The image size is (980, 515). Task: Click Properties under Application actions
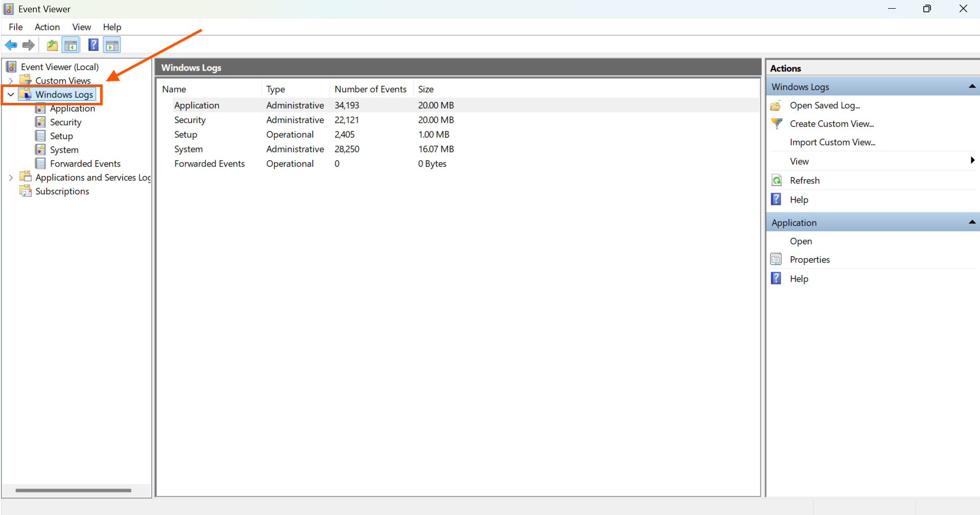(809, 259)
